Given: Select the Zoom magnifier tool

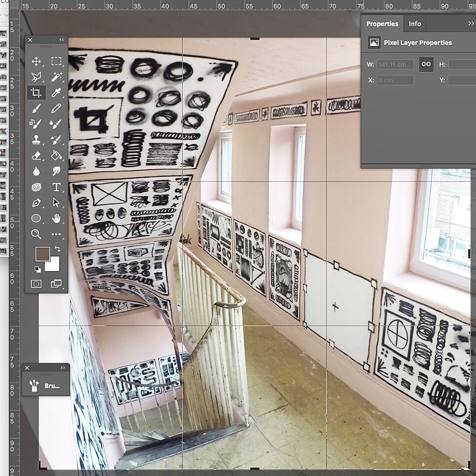Looking at the screenshot, I should (36, 234).
